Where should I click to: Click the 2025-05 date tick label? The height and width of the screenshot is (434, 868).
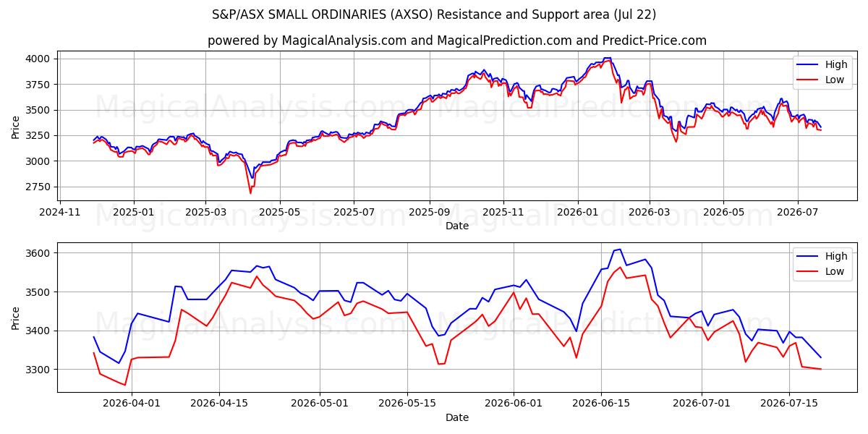[x=279, y=212]
